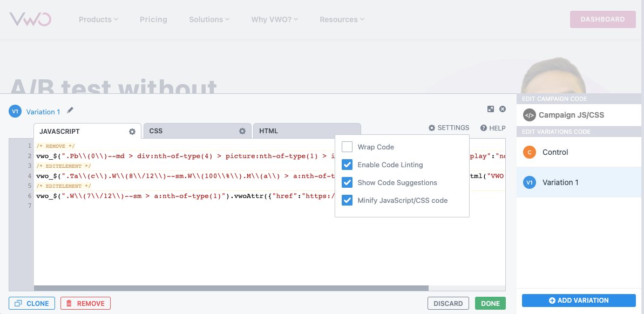Click code line 4 starting with .Ta

pyautogui.click(x=185, y=176)
